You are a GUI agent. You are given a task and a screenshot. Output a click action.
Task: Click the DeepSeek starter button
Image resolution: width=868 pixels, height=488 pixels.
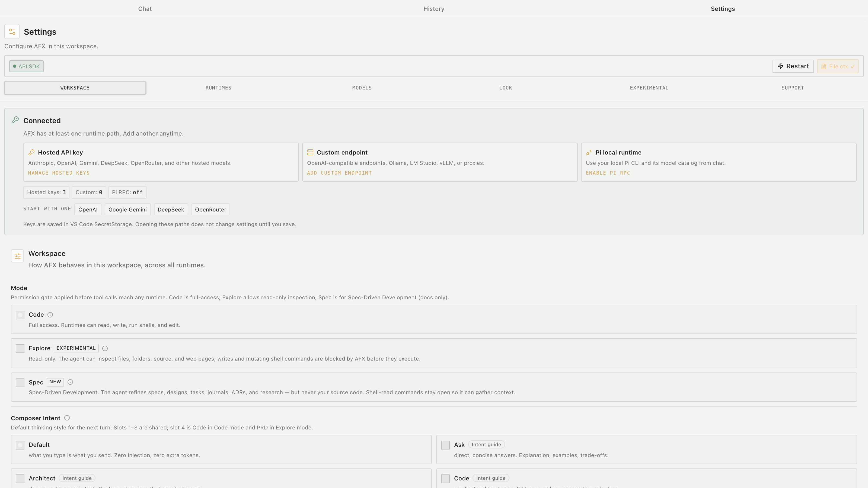[171, 210]
